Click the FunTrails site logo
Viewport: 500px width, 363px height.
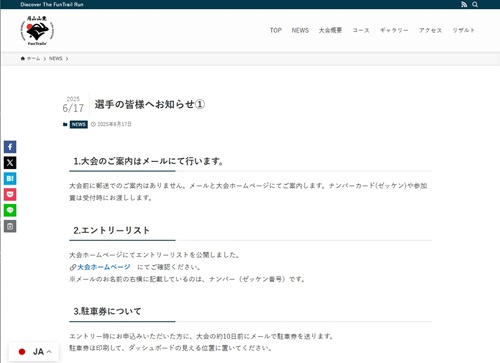click(x=37, y=30)
